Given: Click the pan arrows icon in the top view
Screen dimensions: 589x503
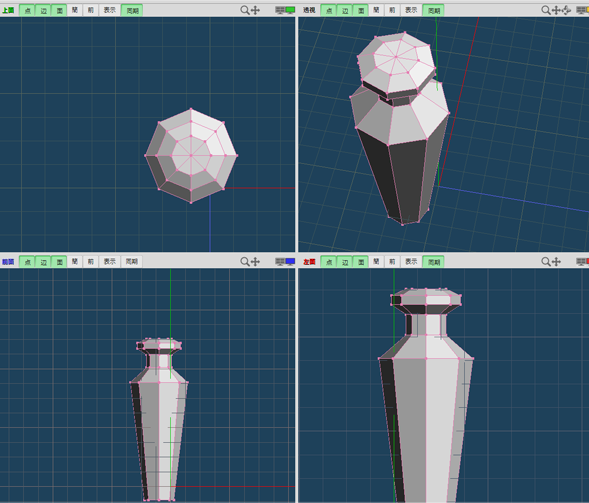Looking at the screenshot, I should [x=255, y=10].
